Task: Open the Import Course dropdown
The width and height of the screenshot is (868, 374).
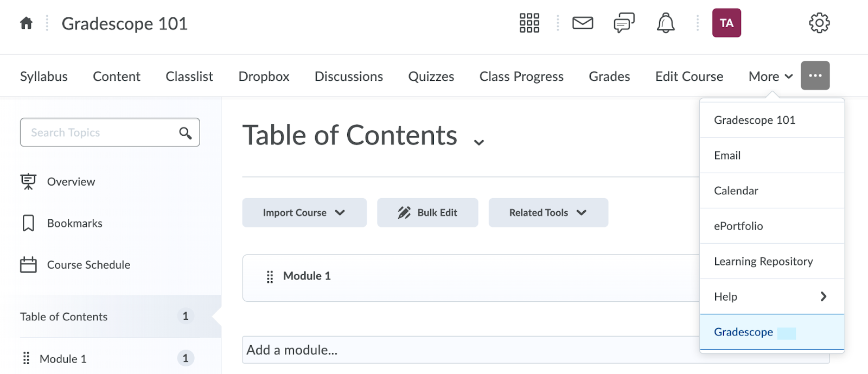Action: [x=304, y=212]
